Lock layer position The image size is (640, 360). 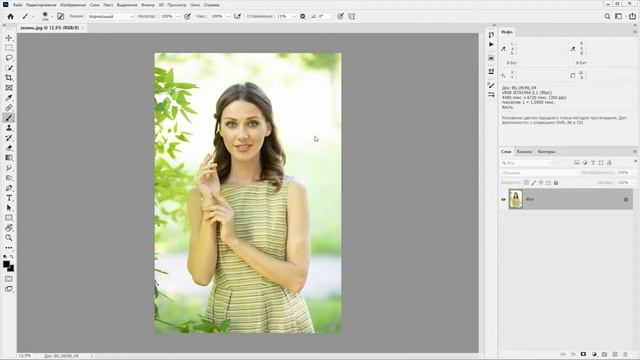[541, 182]
